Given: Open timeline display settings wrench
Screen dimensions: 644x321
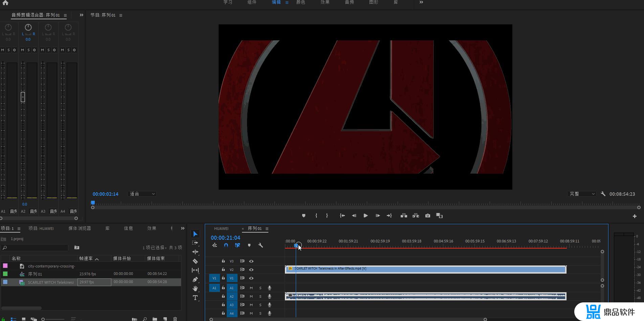Looking at the screenshot, I should pos(261,245).
